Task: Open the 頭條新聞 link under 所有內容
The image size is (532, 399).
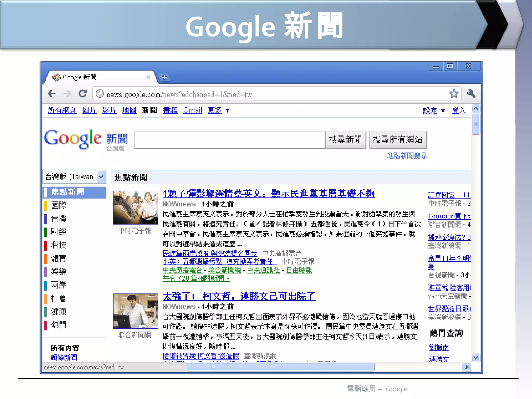Action: coord(64,358)
